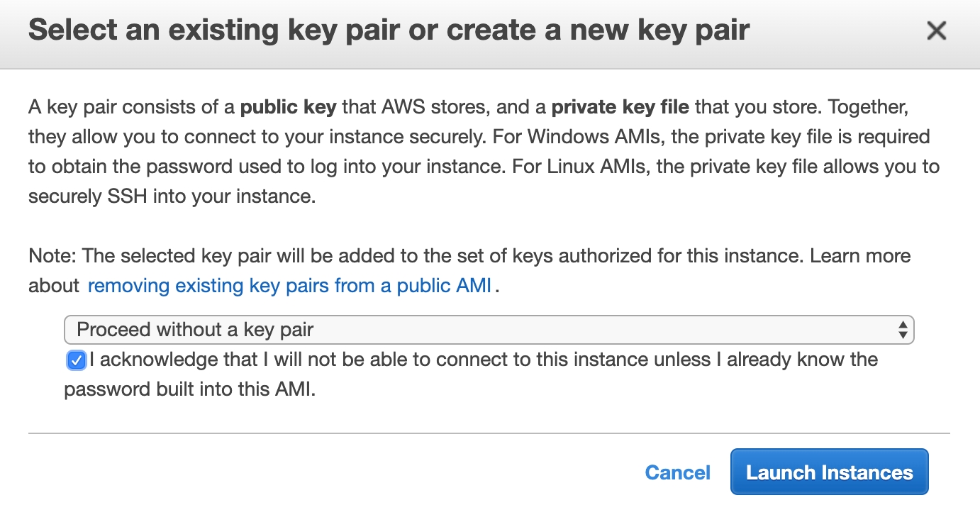Click the bold "private key file" text
The width and height of the screenshot is (980, 522).
click(620, 108)
